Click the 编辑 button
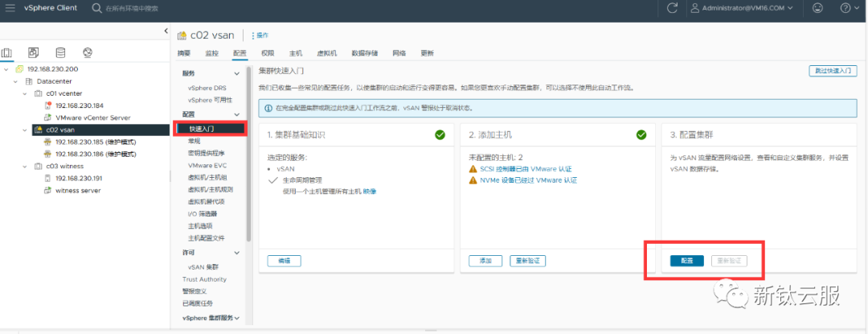Image resolution: width=868 pixels, height=334 pixels. [284, 260]
